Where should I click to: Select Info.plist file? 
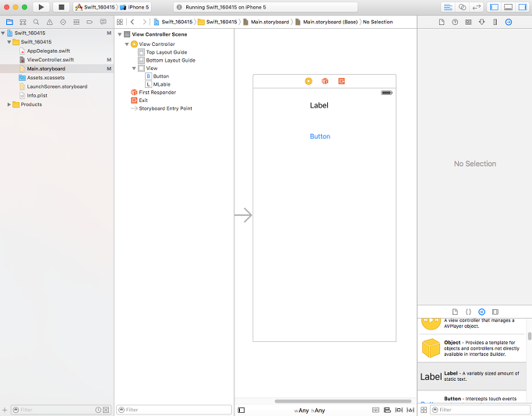click(x=37, y=96)
